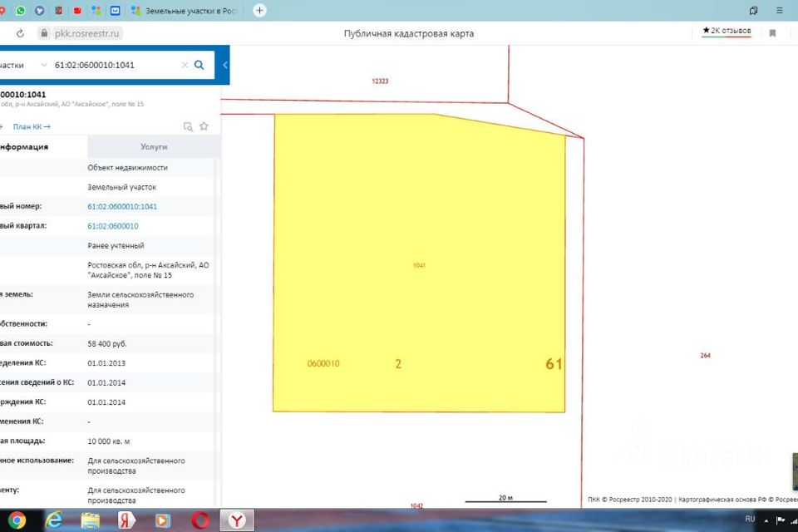
Task: Click the padlock site security icon
Action: [44, 33]
